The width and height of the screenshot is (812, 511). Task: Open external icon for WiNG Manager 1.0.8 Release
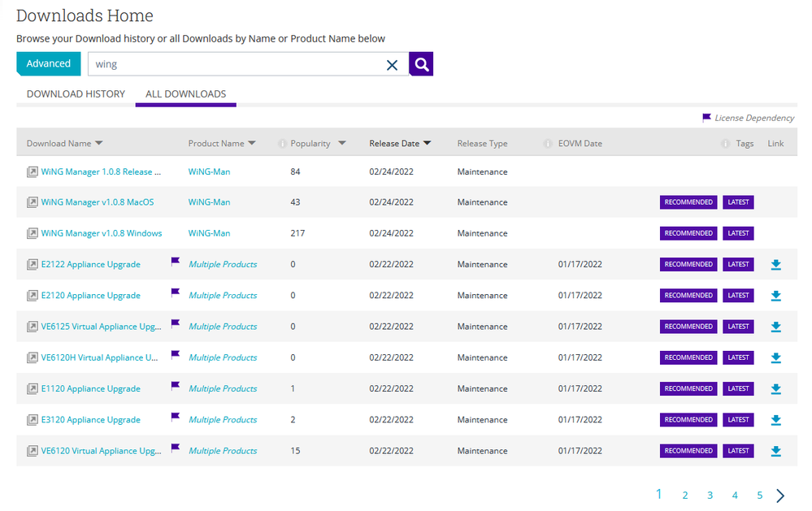(33, 171)
